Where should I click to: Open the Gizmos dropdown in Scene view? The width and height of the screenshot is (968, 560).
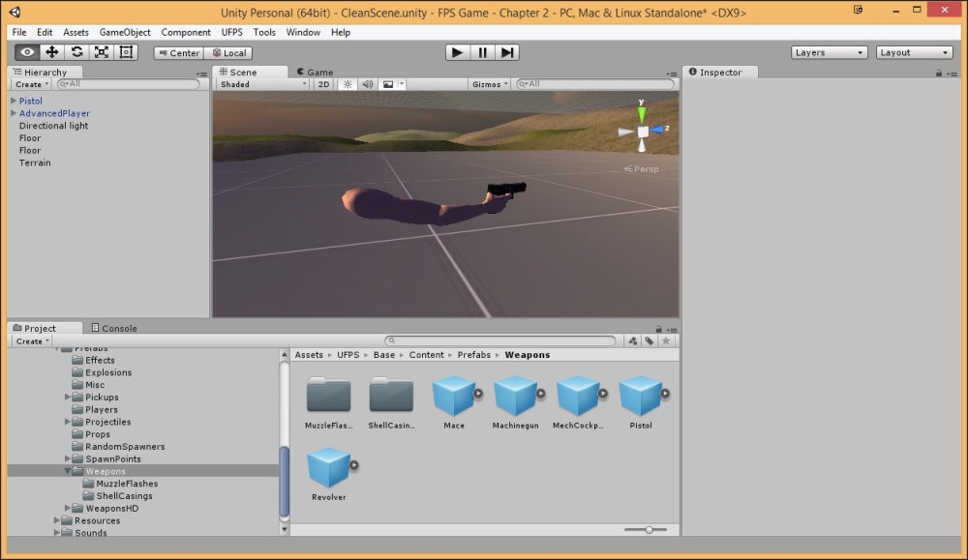point(490,84)
